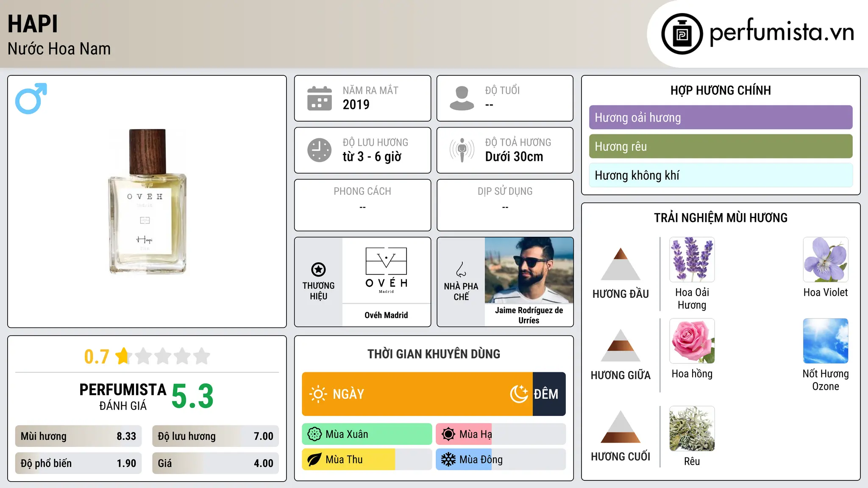The image size is (868, 488).
Task: Click the clock icon beside Độ lưu hương
Action: point(320,150)
